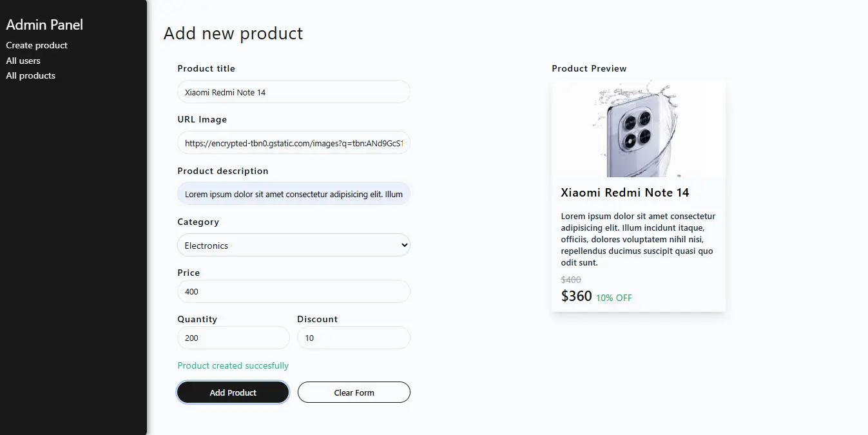The height and width of the screenshot is (435, 868).
Task: Click the green 10% OFF label
Action: [x=614, y=298]
